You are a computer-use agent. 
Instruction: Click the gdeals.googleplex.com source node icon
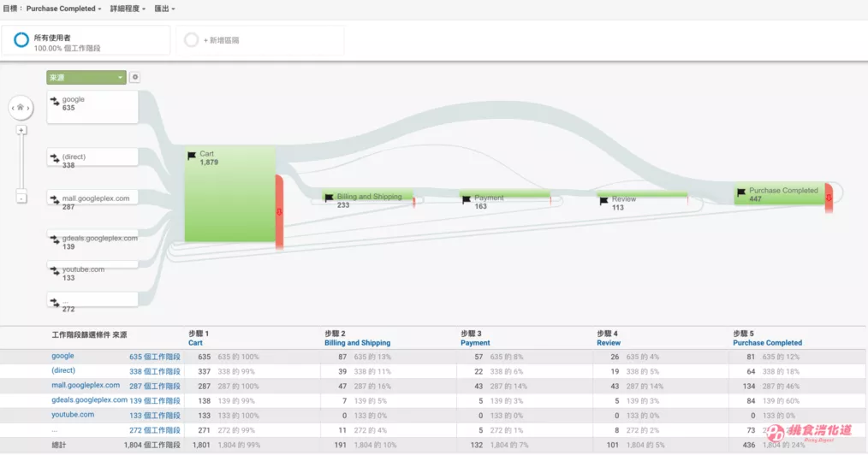(x=55, y=240)
